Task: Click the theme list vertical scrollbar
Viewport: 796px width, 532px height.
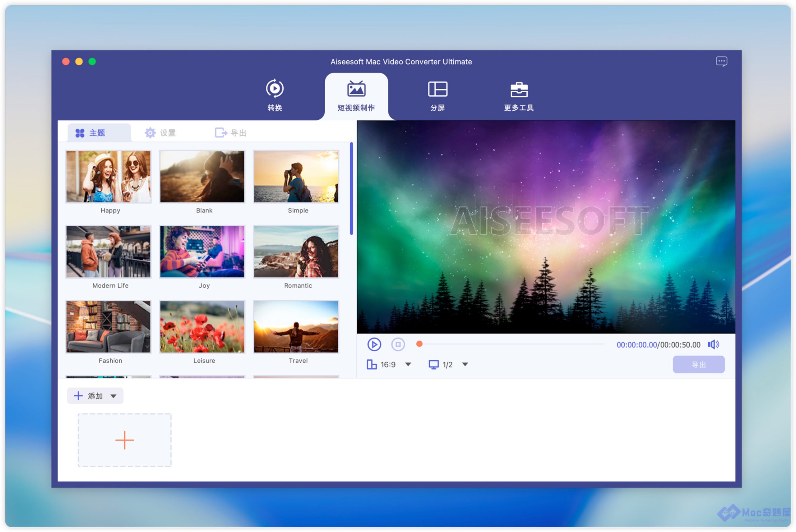Action: 351,189
